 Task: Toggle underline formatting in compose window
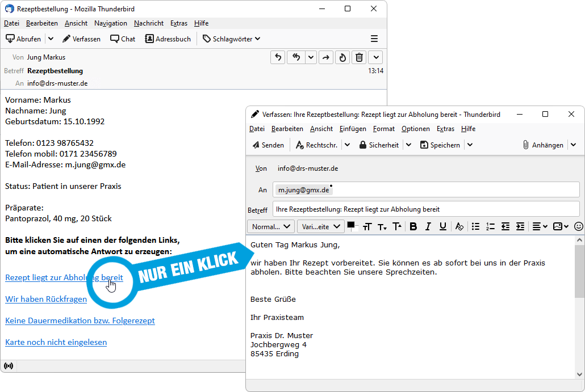pyautogui.click(x=443, y=226)
